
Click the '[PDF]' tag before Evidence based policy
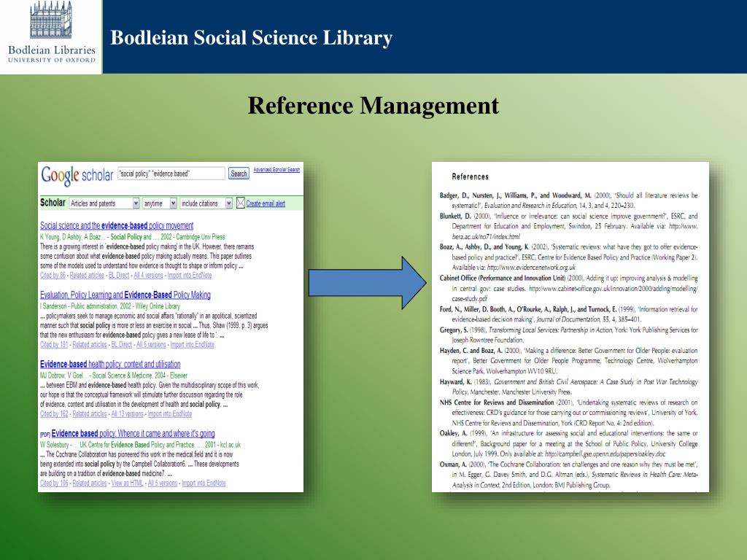coord(45,435)
